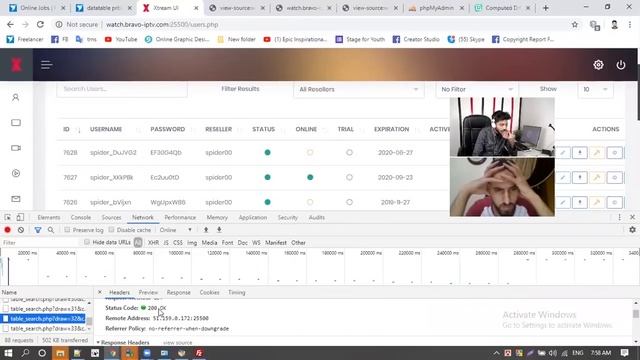Screen dimensions: 640x360
Task: Enable the Disable cache checkbox
Action: pyautogui.click(x=111, y=230)
